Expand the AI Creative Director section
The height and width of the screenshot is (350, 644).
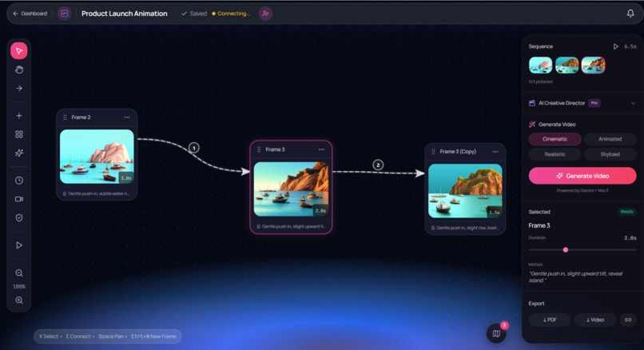point(633,103)
